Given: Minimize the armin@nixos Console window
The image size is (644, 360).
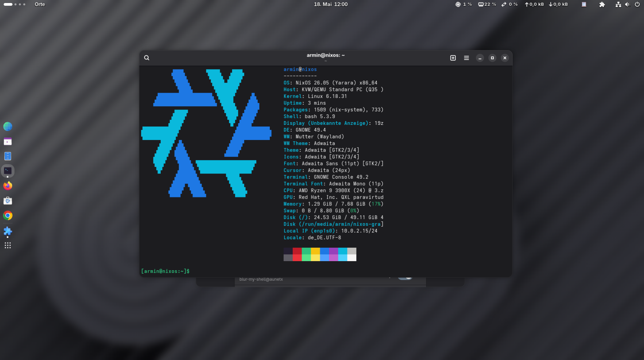Looking at the screenshot, I should [480, 58].
